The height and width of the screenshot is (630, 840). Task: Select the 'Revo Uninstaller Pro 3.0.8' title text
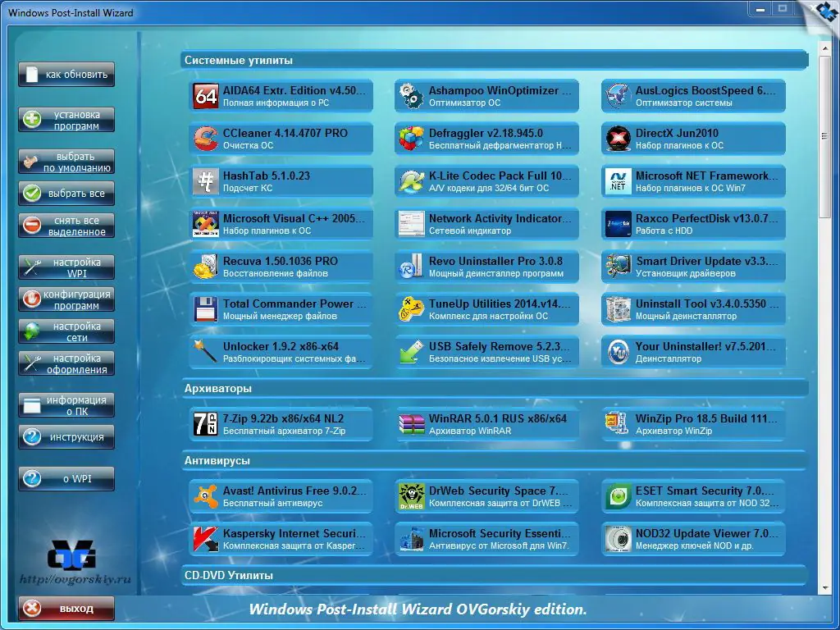click(x=495, y=261)
